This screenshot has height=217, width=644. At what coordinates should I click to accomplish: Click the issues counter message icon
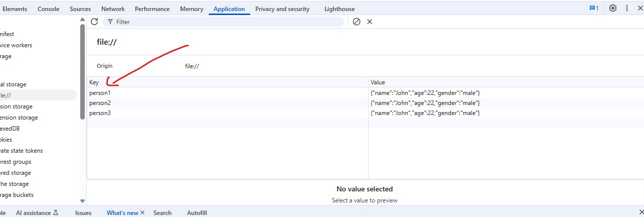[594, 9]
